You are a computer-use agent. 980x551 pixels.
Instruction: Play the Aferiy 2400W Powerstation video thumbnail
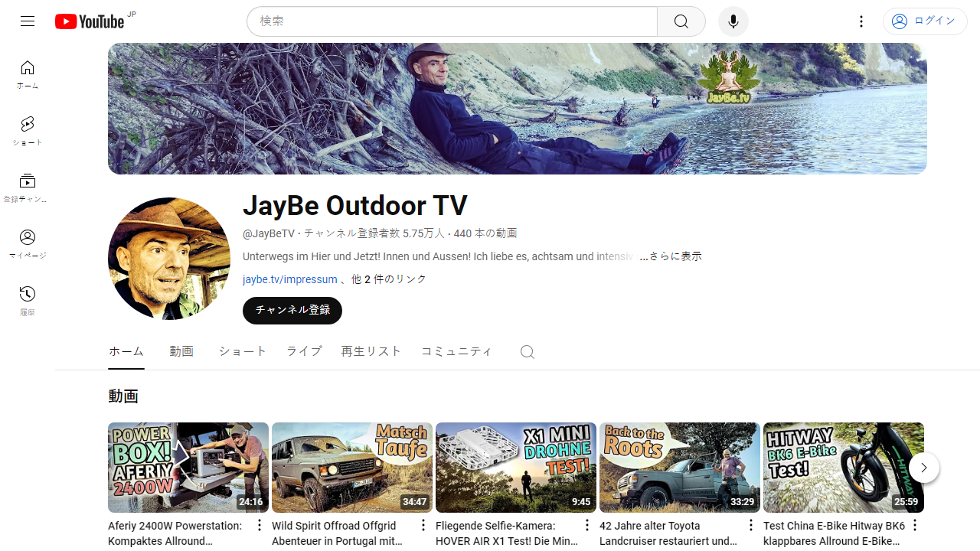188,468
